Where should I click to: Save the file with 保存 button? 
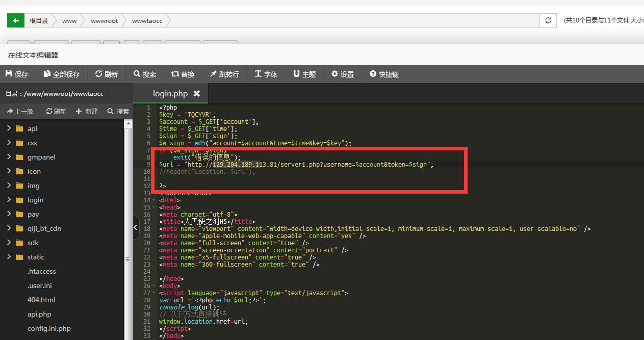pyautogui.click(x=17, y=74)
